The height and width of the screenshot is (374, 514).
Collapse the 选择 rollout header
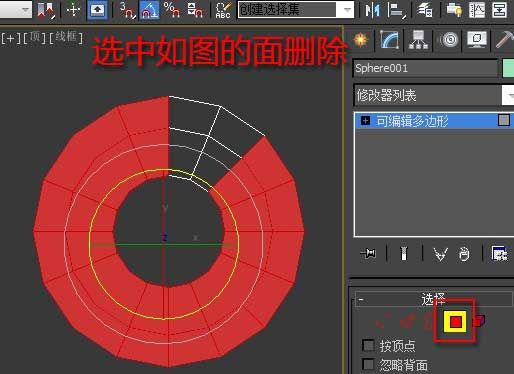pyautogui.click(x=433, y=299)
